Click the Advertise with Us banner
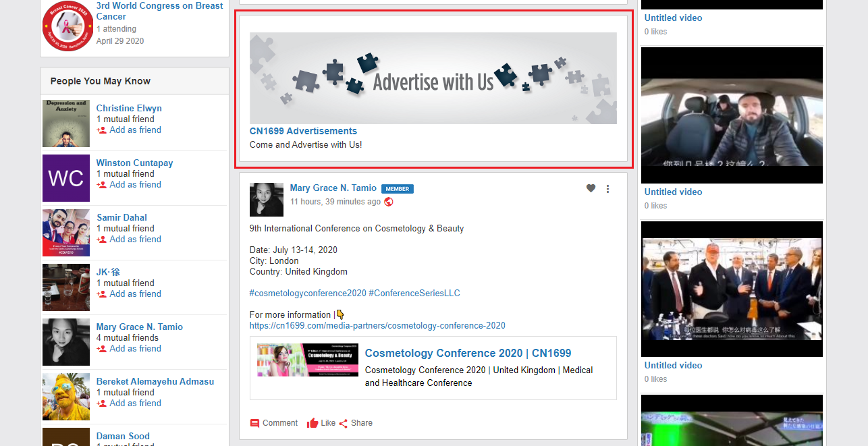 [x=433, y=78]
